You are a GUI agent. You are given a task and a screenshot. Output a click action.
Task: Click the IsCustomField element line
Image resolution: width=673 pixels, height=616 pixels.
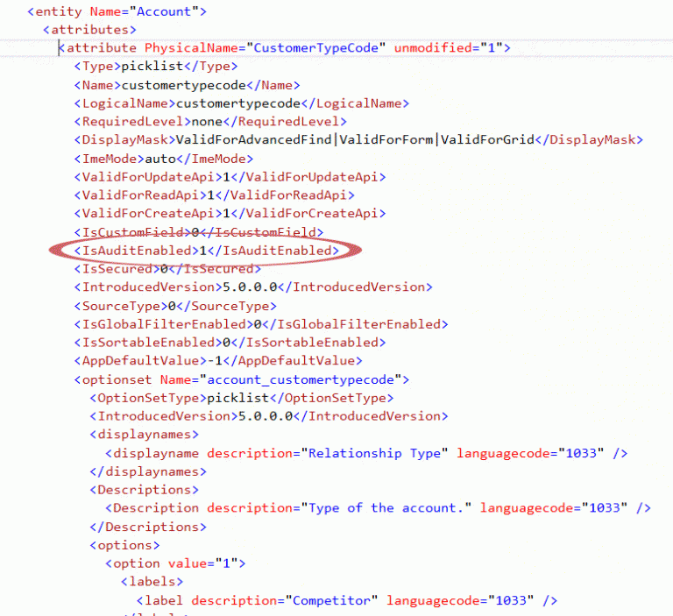click(199, 232)
